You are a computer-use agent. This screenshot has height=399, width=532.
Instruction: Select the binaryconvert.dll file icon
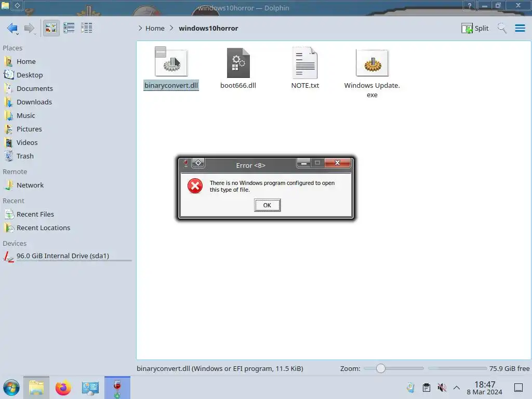pyautogui.click(x=171, y=63)
